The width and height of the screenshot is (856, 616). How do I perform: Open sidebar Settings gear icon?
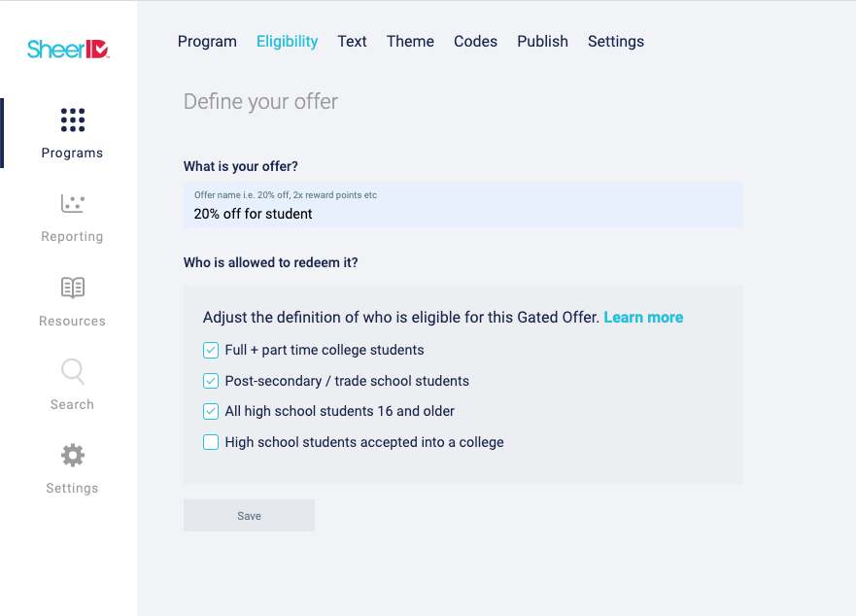click(73, 456)
